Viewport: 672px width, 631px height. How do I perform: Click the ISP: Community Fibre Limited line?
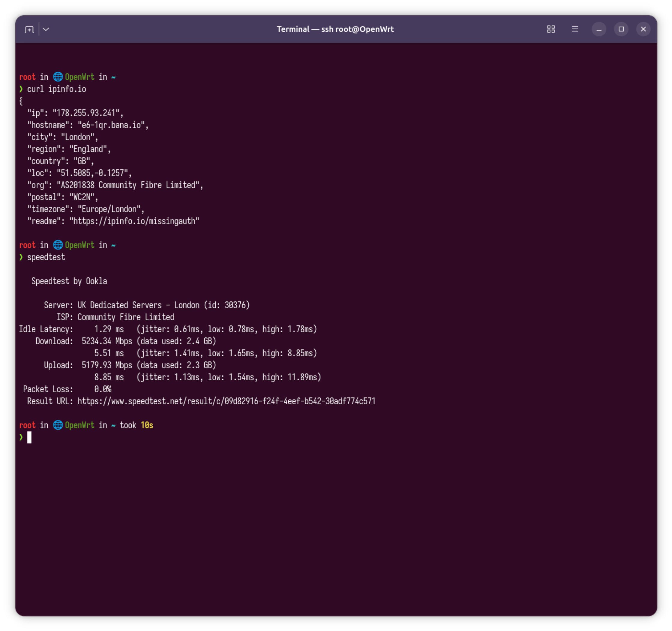coord(115,317)
